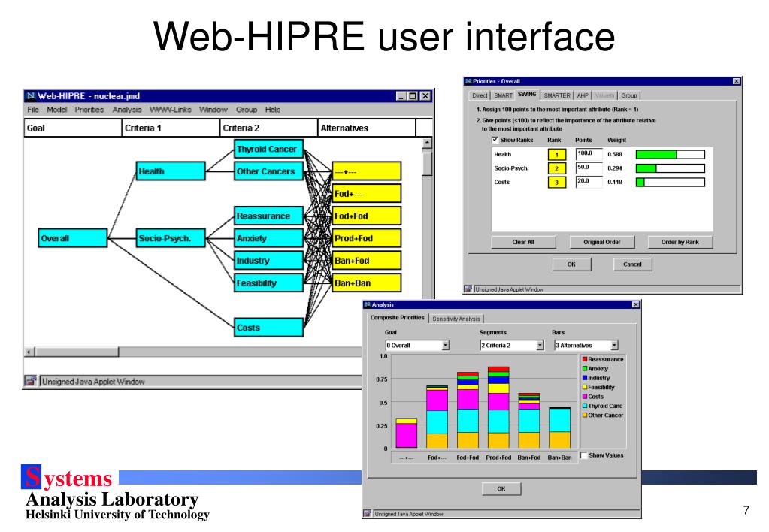Click the Priorities window status bar icon
769x532 pixels.
point(468,289)
